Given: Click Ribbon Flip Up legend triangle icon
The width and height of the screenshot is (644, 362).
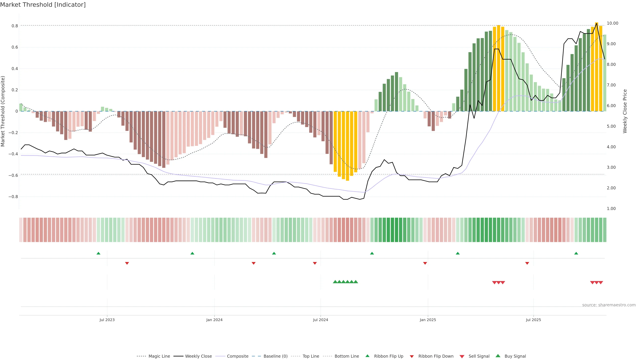Looking at the screenshot, I should point(367,356).
